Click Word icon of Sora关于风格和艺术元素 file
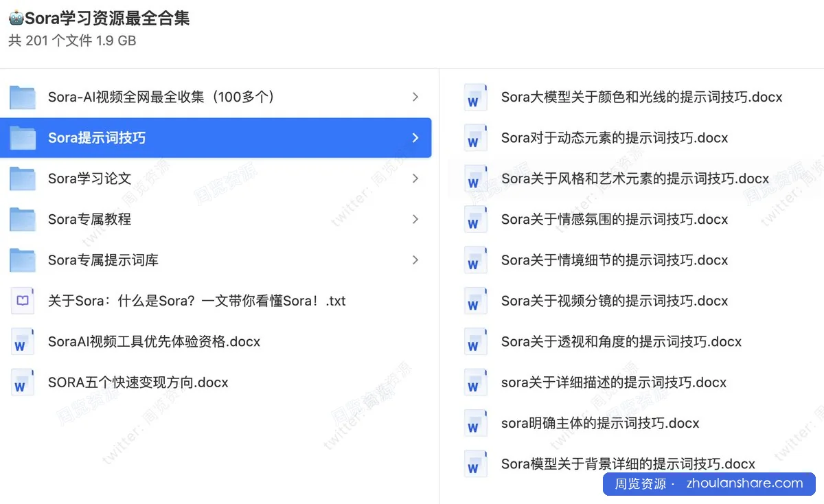 pyautogui.click(x=475, y=179)
